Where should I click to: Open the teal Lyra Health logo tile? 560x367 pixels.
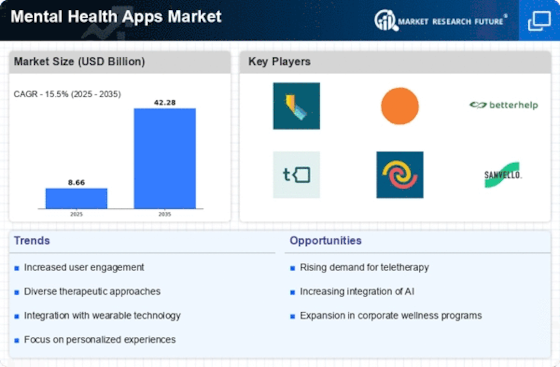click(x=296, y=106)
